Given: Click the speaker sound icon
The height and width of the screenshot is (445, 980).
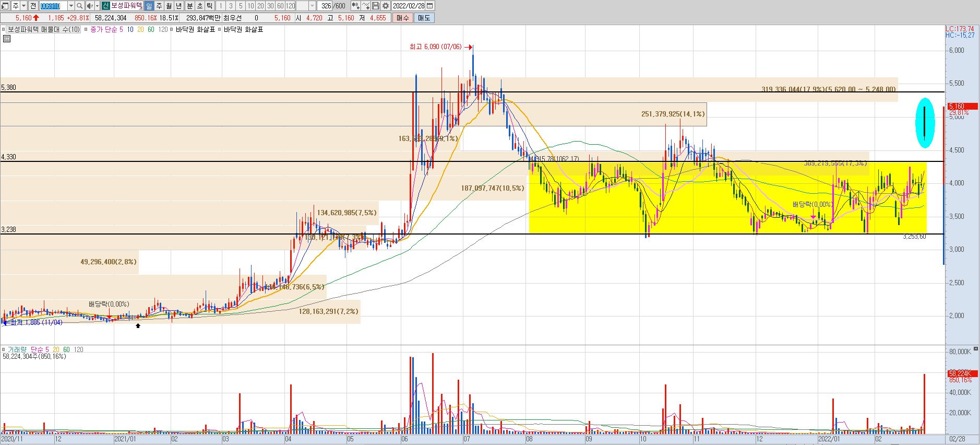Looking at the screenshot, I should click(90, 6).
